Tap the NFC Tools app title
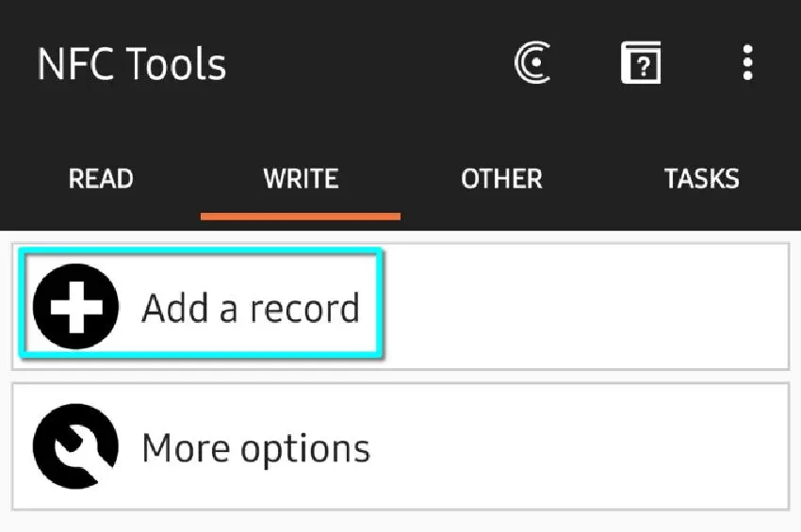 click(132, 64)
